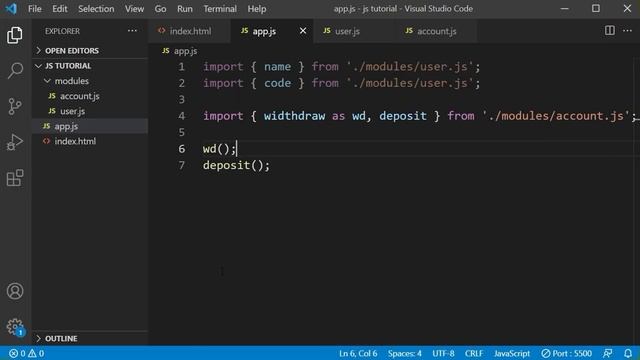Select app.js in the file tree

(x=90, y=126)
